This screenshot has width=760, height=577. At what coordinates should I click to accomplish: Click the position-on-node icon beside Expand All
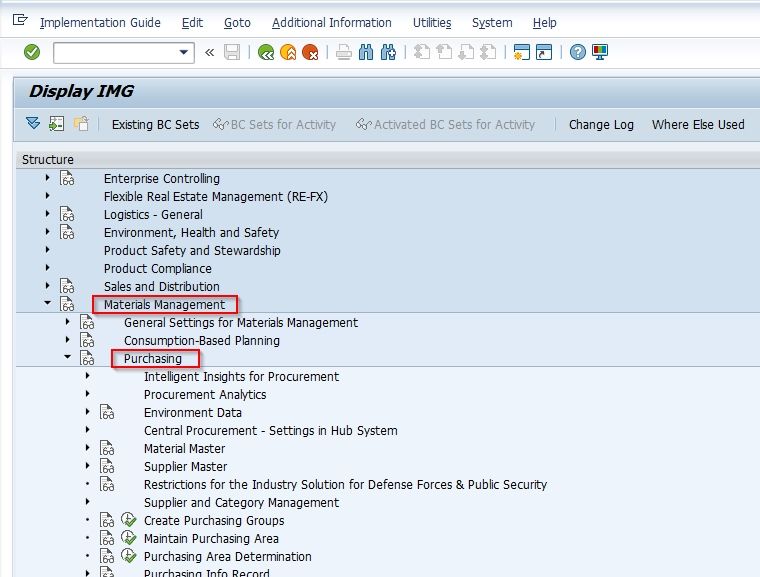click(57, 124)
